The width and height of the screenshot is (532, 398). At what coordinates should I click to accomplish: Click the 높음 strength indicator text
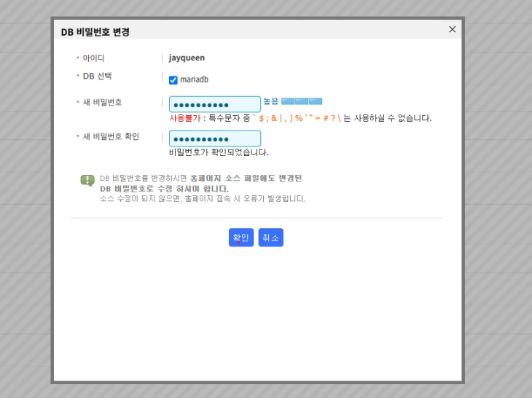click(270, 101)
